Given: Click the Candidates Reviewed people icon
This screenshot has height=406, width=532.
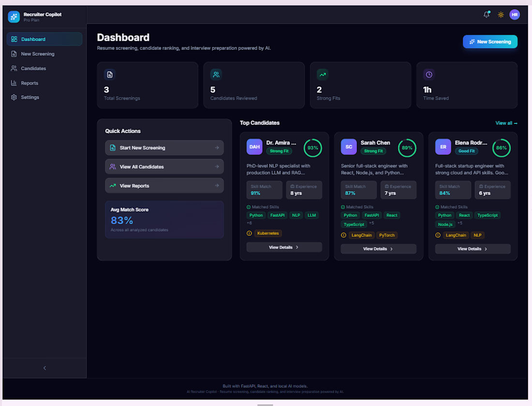Looking at the screenshot, I should click(216, 75).
